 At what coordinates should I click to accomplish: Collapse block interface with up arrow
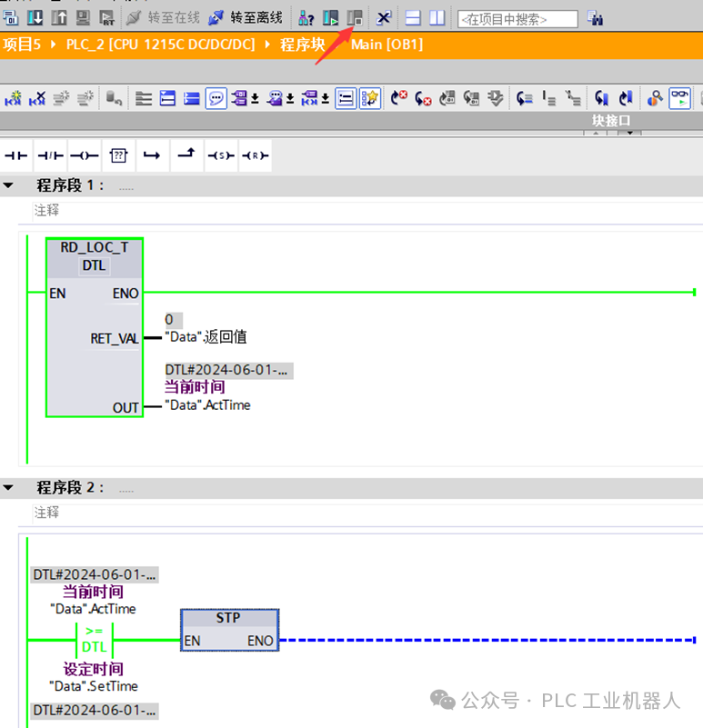(596, 134)
